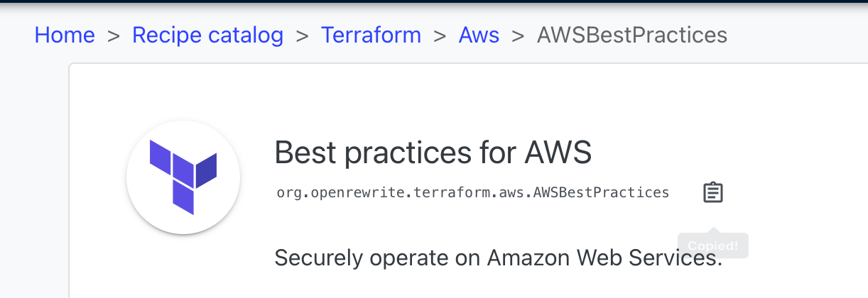The width and height of the screenshot is (868, 298).
Task: Go to the Home breadcrumb
Action: 65,35
